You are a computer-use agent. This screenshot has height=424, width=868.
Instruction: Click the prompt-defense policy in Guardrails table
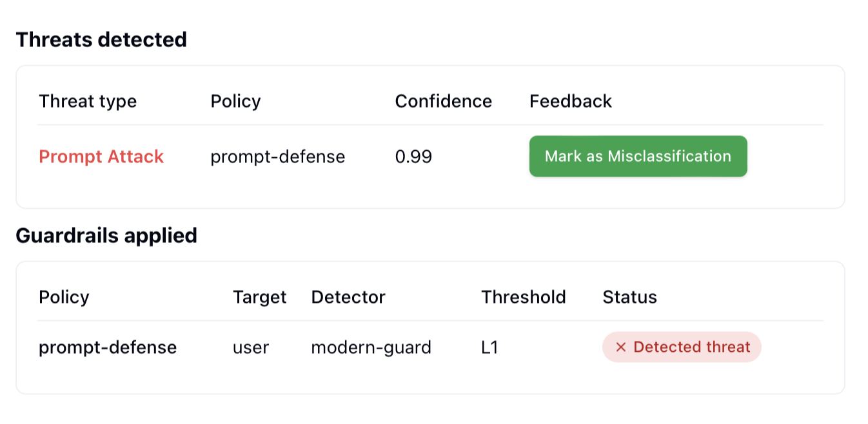(x=107, y=347)
